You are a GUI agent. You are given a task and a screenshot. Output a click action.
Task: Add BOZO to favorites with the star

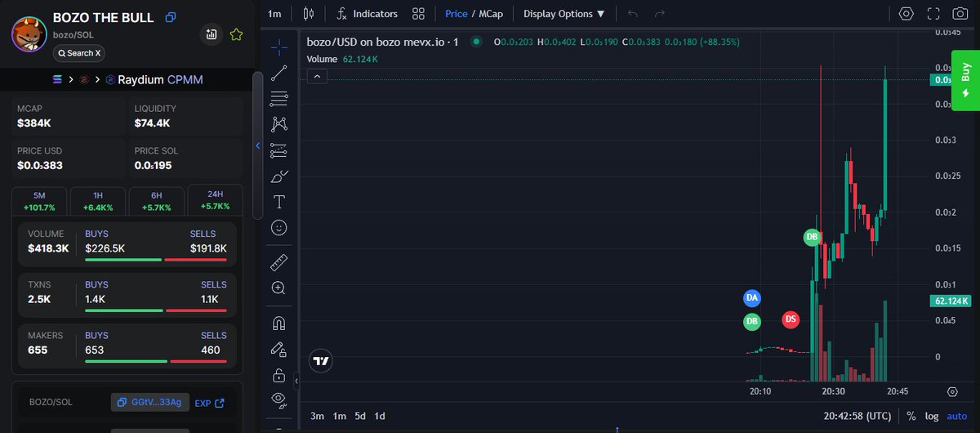236,34
